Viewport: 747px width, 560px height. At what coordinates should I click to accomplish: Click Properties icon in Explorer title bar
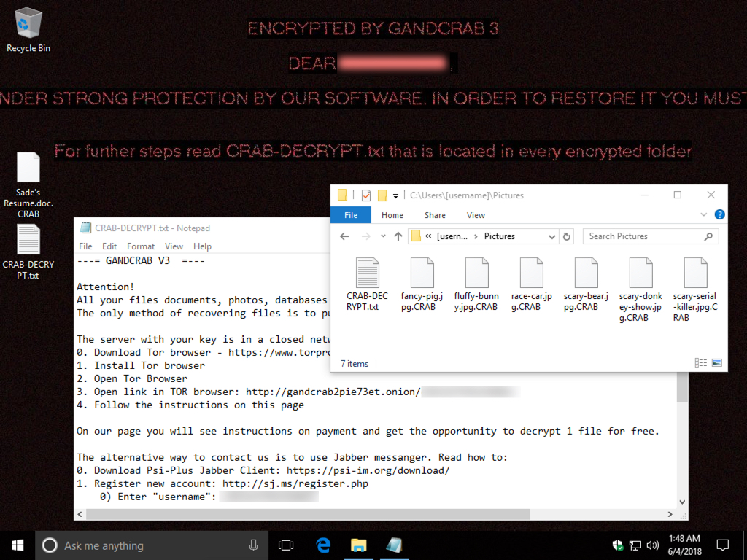click(x=366, y=195)
